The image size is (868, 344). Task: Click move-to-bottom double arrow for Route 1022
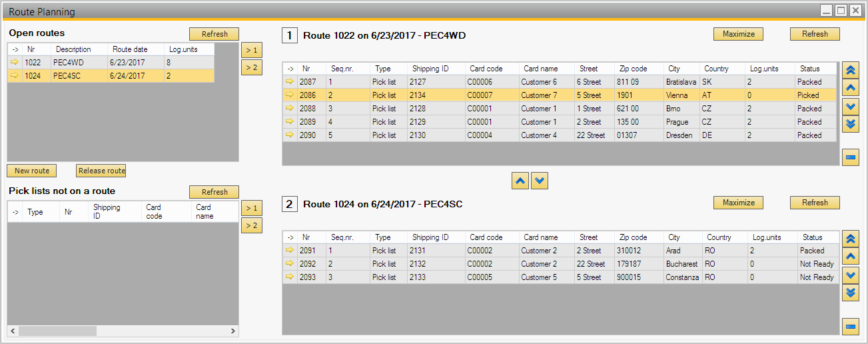coord(851,124)
